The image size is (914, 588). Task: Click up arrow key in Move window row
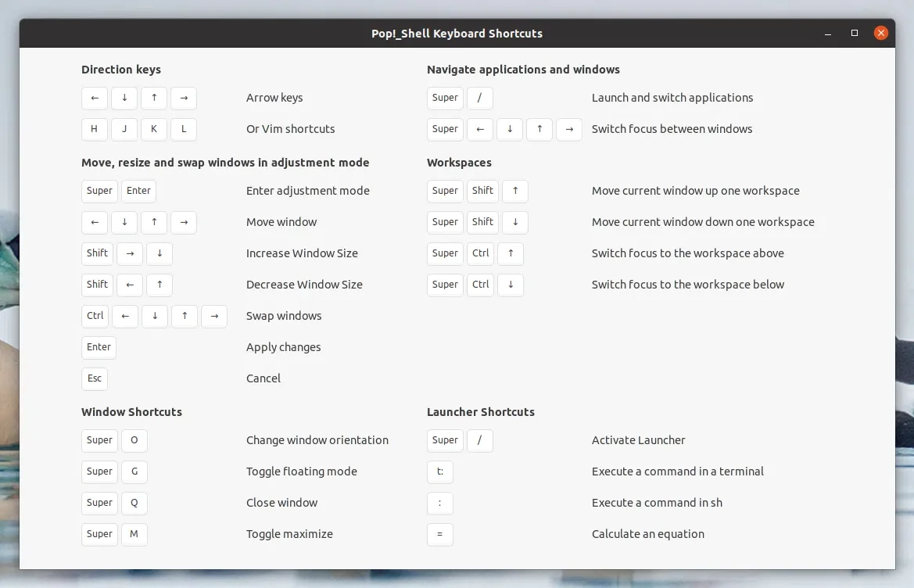point(154,223)
